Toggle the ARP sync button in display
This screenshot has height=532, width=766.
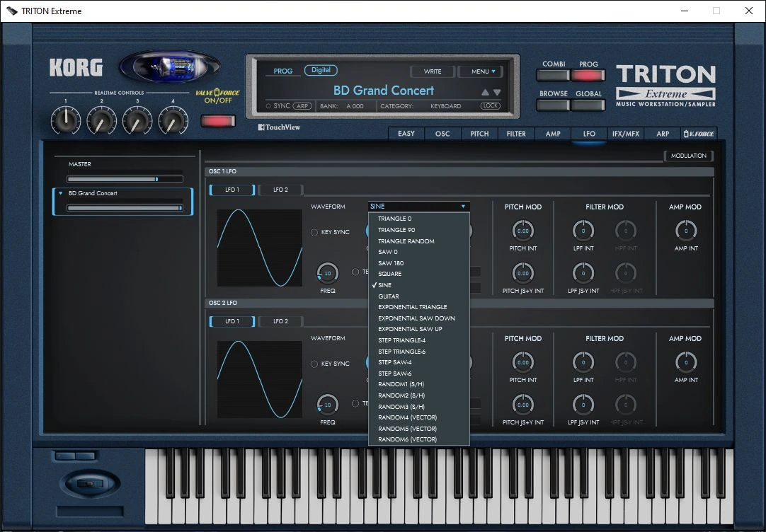coord(302,106)
